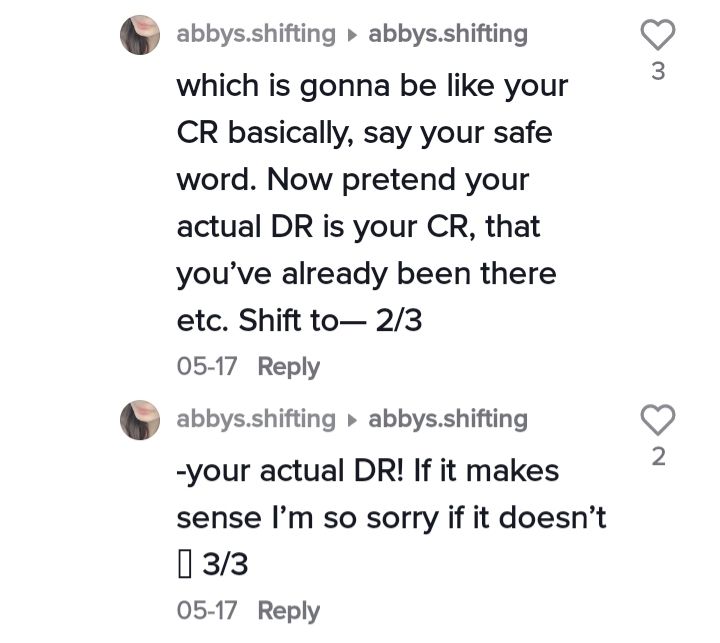Reply to the comment ending with 2/3
The image size is (720, 643).
pyautogui.click(x=288, y=367)
